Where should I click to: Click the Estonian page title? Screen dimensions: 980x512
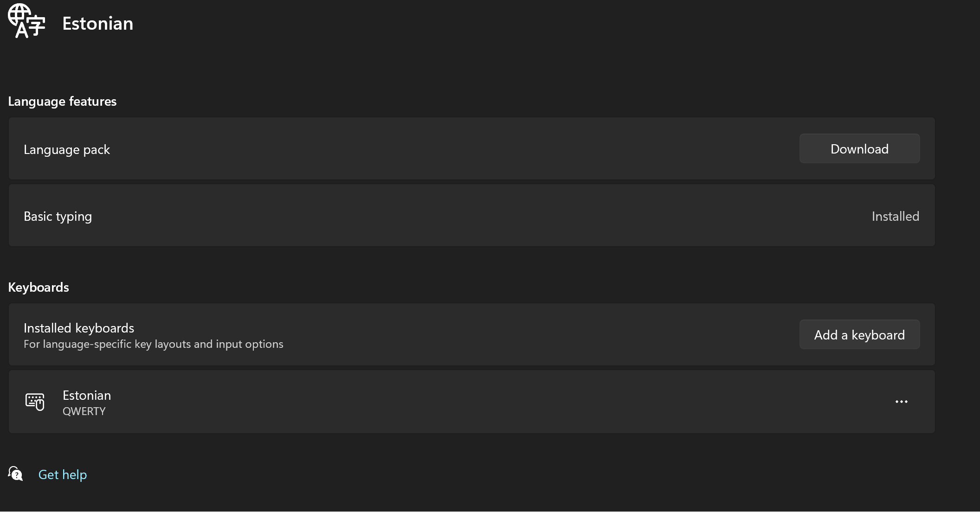(98, 23)
